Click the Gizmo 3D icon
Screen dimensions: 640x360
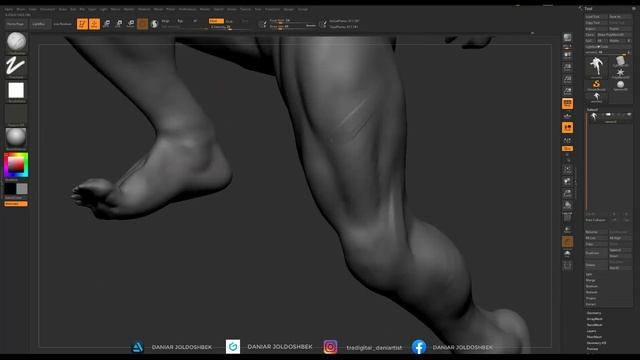142,24
